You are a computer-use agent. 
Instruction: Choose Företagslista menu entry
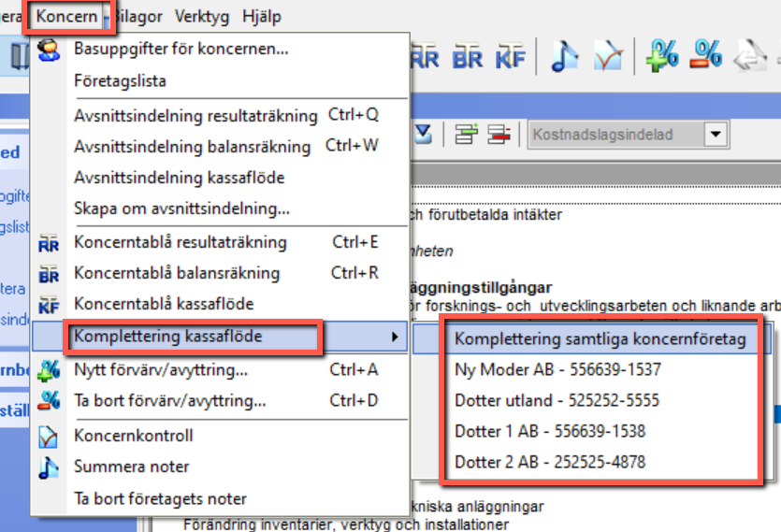tap(219, 80)
